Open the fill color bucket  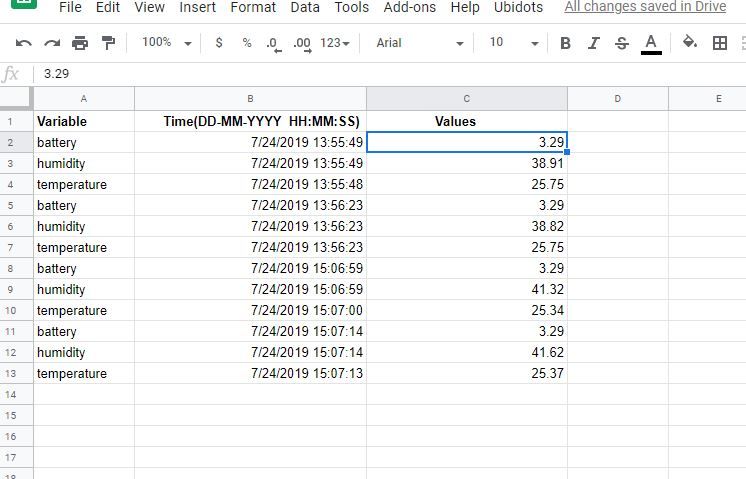[689, 42]
